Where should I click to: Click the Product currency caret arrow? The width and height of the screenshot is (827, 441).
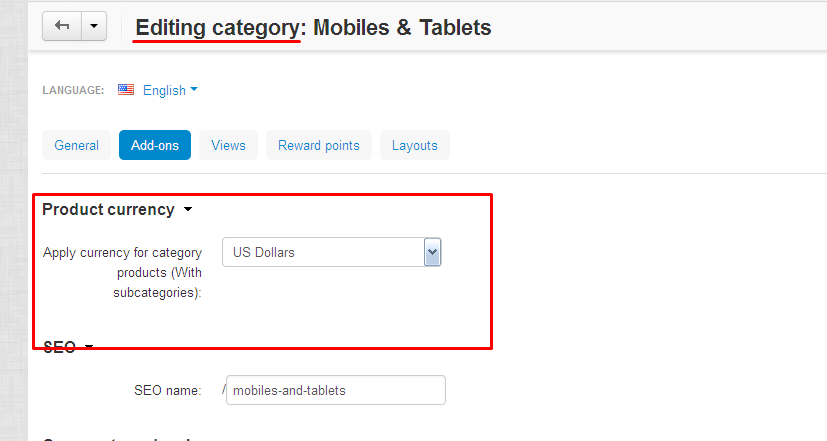coord(188,210)
